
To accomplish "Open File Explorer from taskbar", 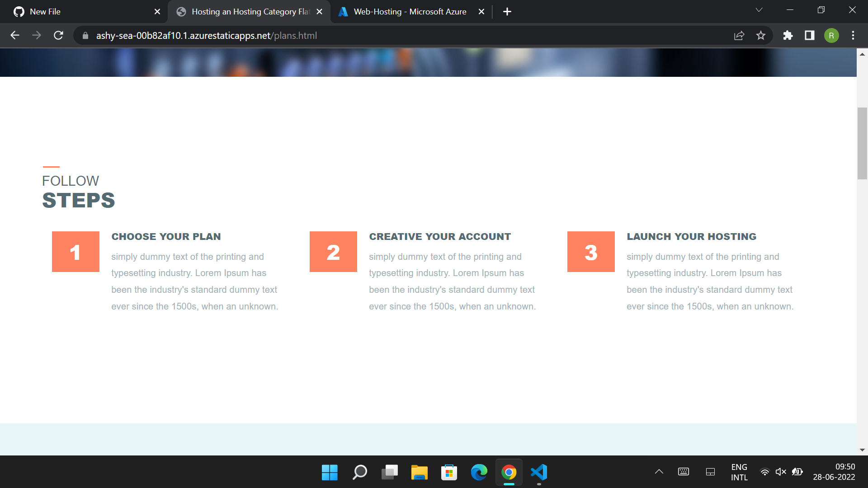I will point(419,473).
